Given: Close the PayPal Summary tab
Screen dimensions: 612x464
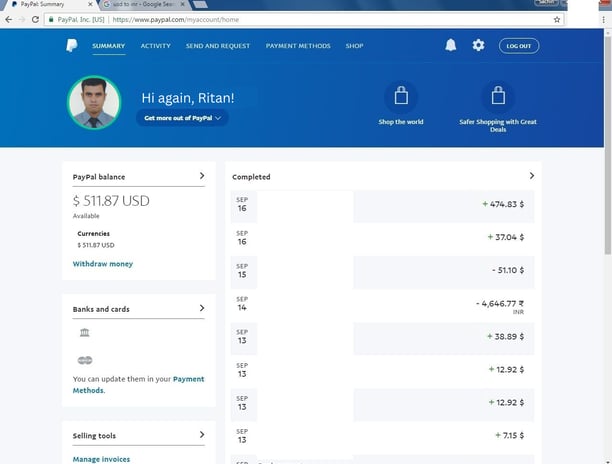Looking at the screenshot, I should pyautogui.click(x=90, y=4).
